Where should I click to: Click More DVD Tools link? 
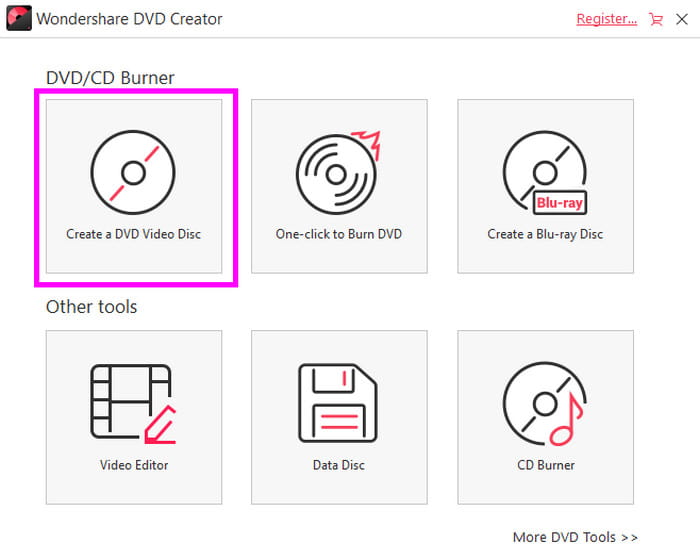point(575,537)
